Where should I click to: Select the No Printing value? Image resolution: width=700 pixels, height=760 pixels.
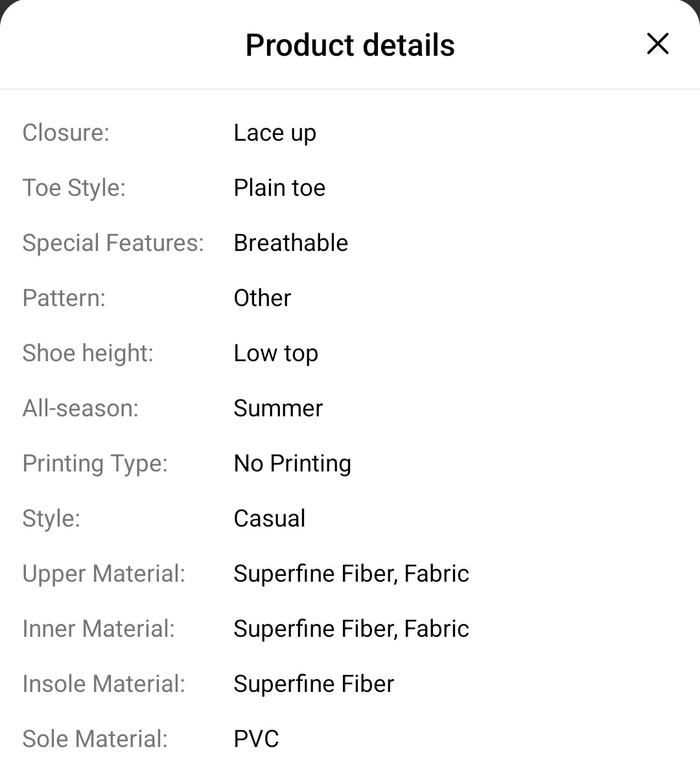[292, 464]
